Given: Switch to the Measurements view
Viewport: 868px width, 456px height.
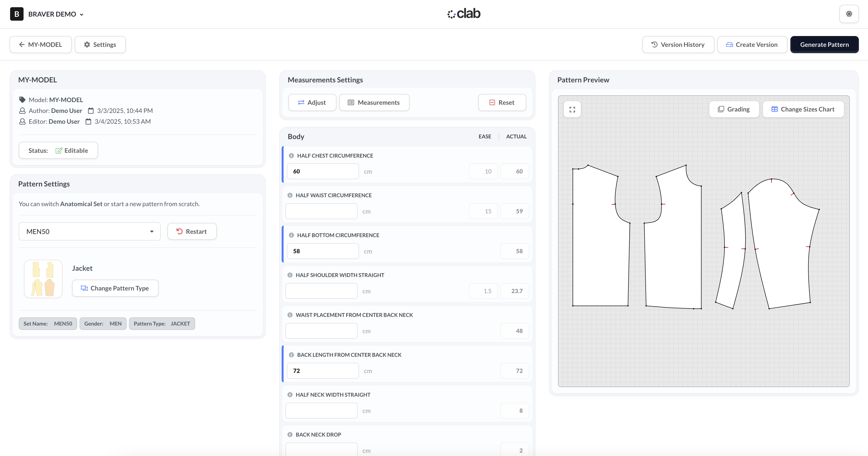Looking at the screenshot, I should point(374,102).
